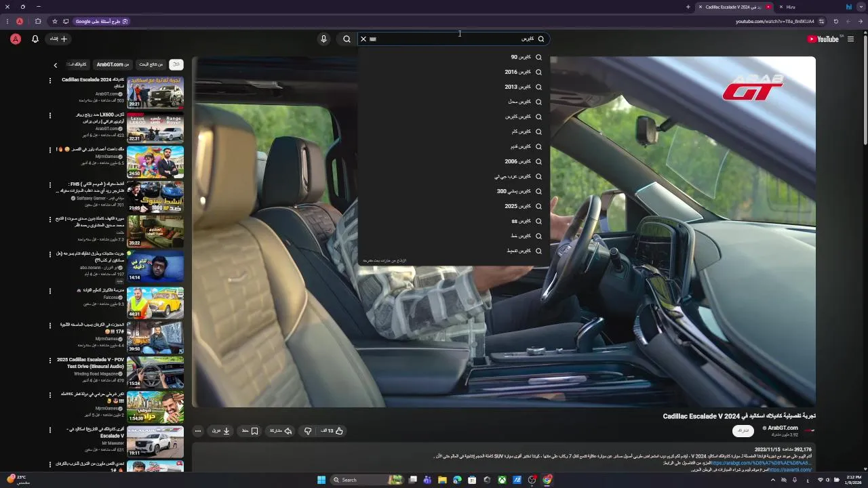Viewport: 868px width, 488px height.
Task: Go back with the browser back arrow
Action: click(861, 21)
